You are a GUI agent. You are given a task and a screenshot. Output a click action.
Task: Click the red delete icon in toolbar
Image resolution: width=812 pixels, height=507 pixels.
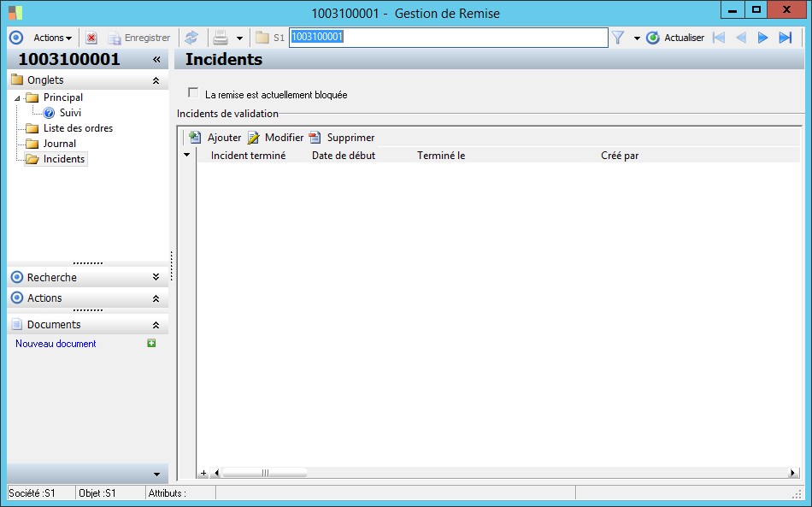(x=91, y=38)
